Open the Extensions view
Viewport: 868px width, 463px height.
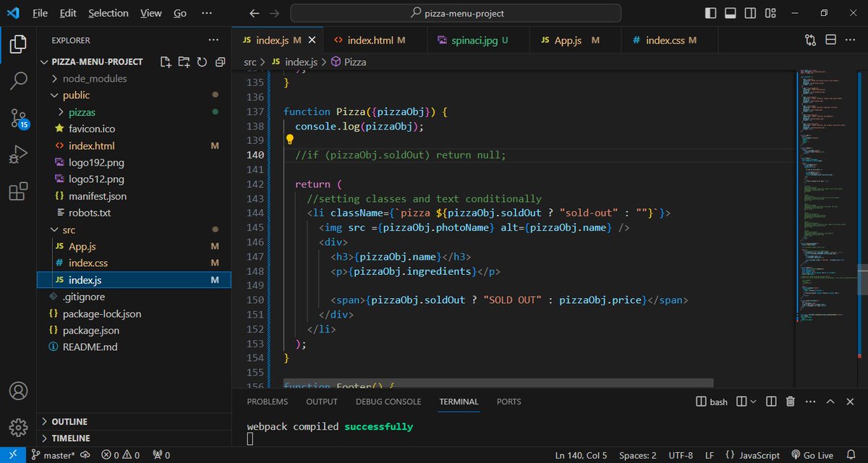click(18, 192)
